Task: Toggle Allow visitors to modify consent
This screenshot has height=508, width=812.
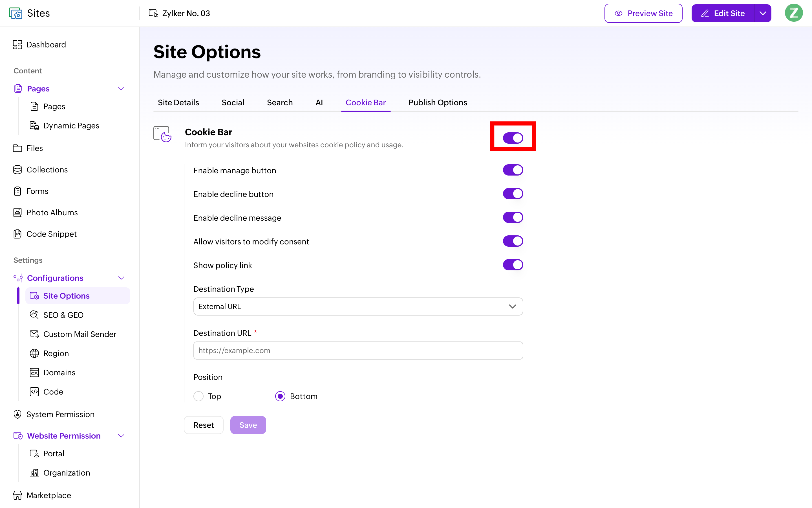Action: (x=513, y=241)
